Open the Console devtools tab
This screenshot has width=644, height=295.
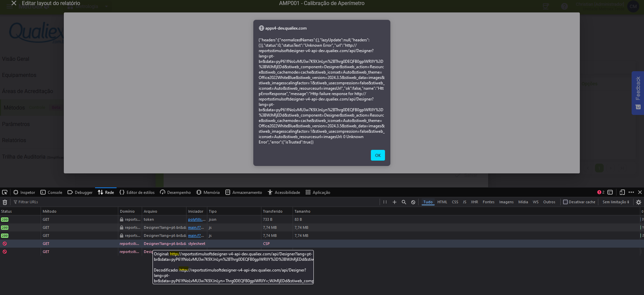pos(51,193)
